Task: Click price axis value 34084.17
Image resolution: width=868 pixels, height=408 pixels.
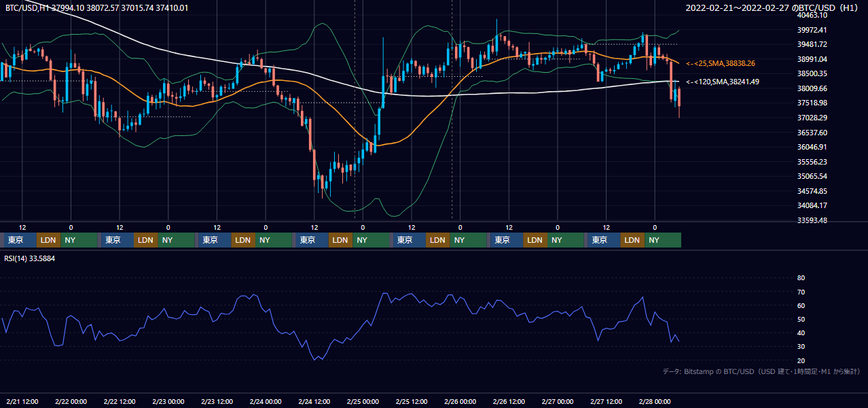Action: (x=812, y=205)
